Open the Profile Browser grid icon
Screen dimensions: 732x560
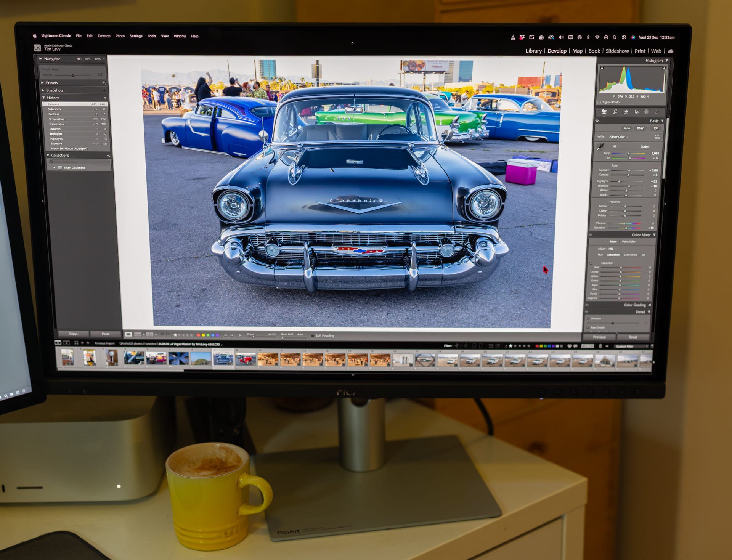[x=658, y=136]
